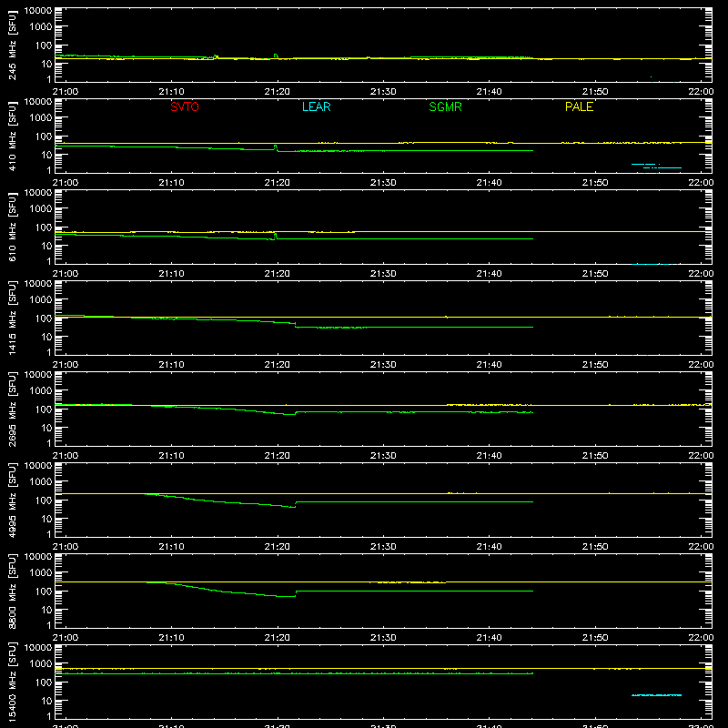Click the 1 y-axis value on the 2695 MHz plot
Viewport: 728px width, 728px height.
[49, 443]
